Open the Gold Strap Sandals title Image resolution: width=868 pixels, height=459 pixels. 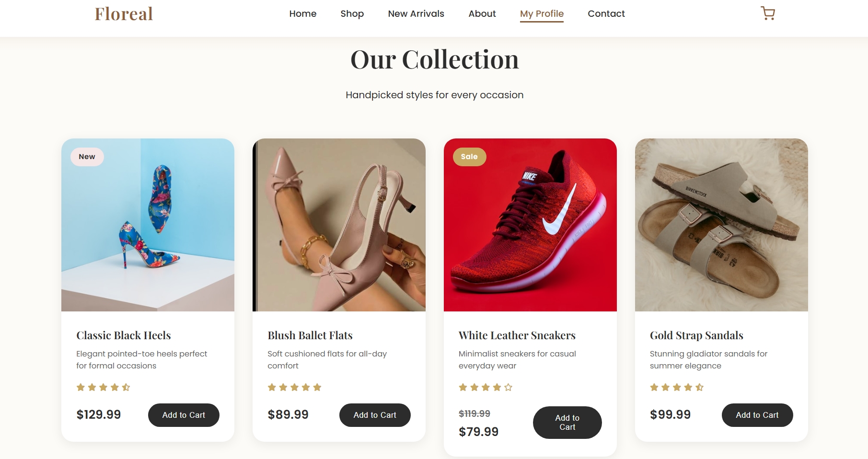[696, 335]
